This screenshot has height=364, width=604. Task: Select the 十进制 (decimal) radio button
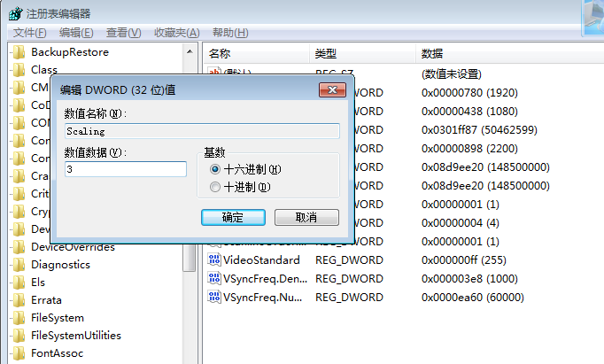click(214, 187)
